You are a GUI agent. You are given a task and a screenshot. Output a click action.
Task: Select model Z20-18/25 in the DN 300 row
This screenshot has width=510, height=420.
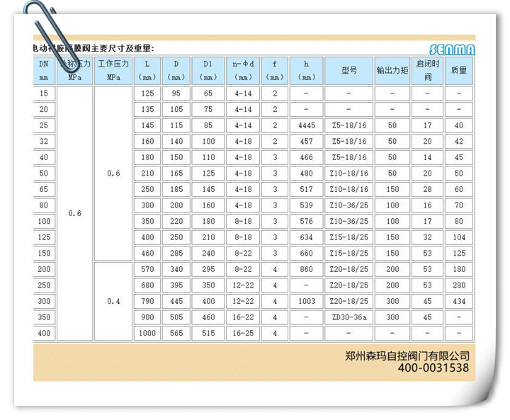coord(349,301)
